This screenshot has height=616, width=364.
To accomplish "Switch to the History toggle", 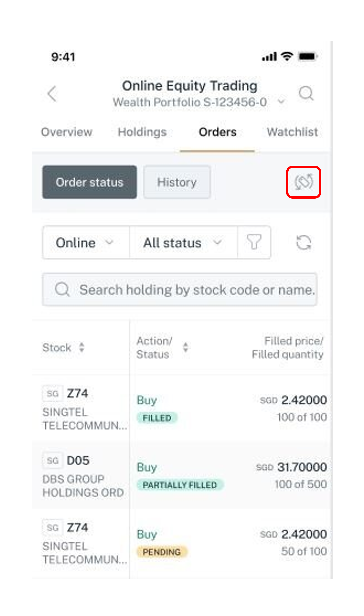I will (177, 182).
